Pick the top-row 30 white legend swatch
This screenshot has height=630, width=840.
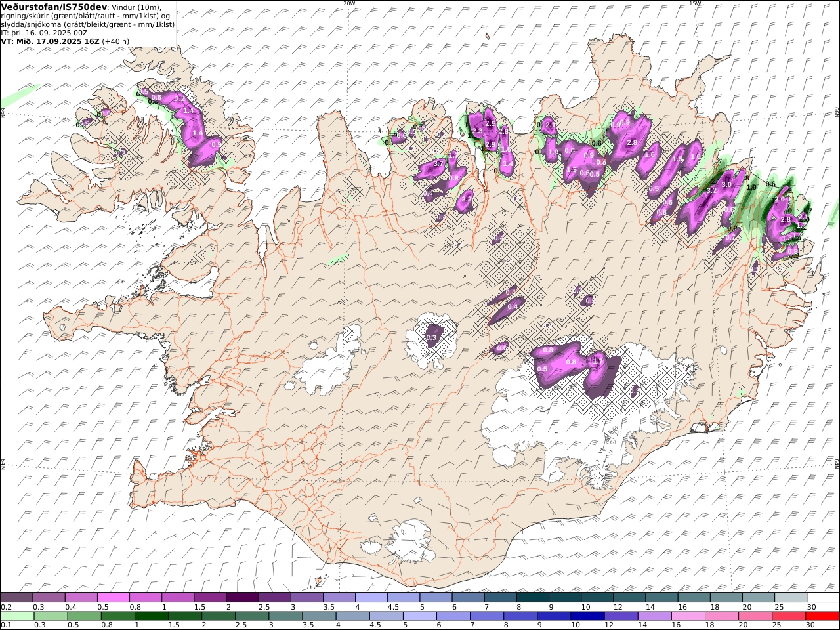pyautogui.click(x=823, y=597)
